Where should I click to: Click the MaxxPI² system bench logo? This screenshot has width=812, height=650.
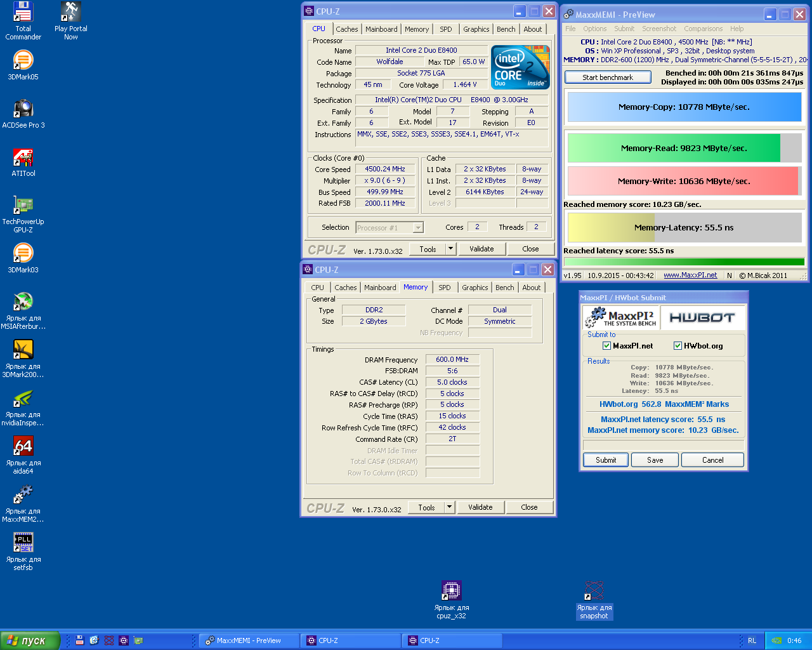coord(620,317)
